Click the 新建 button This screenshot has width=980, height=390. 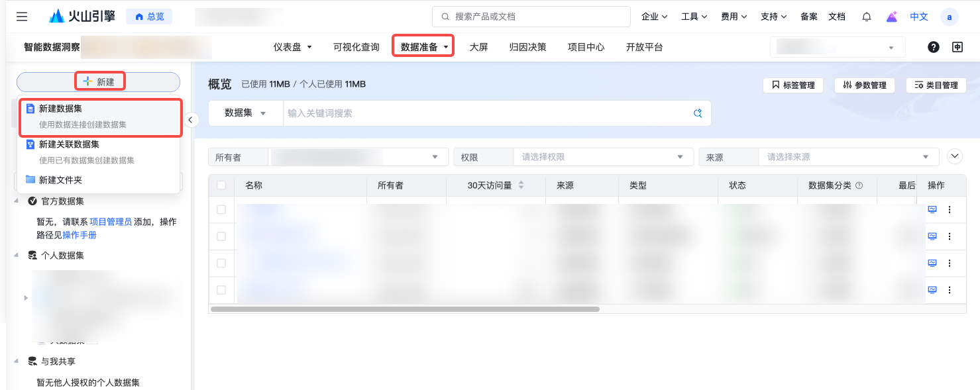click(98, 82)
